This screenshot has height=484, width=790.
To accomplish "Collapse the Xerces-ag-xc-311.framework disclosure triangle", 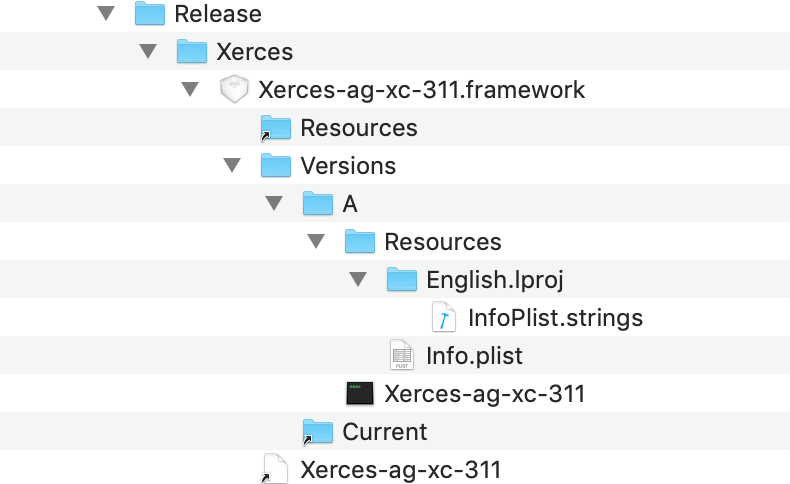I will [189, 90].
